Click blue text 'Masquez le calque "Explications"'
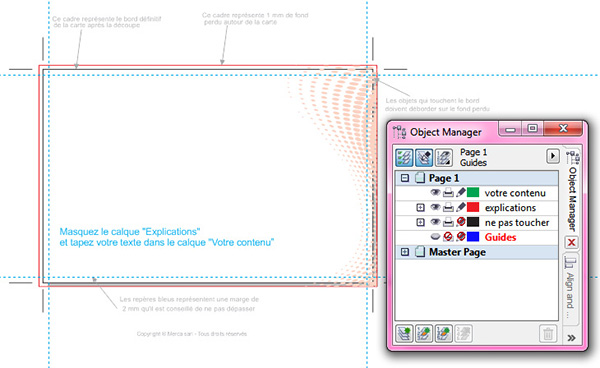This screenshot has width=600, height=368. (130, 232)
